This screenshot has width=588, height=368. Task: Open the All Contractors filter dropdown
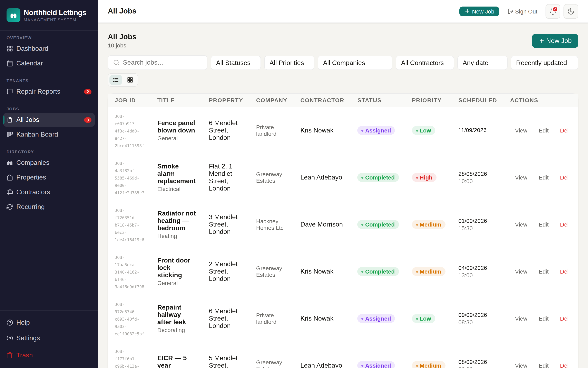(x=425, y=63)
